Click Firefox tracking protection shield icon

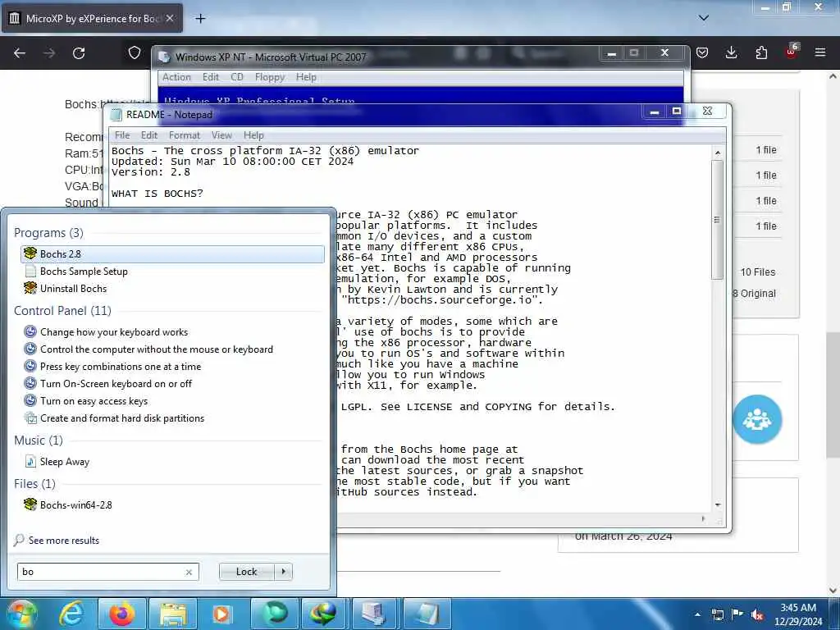tap(135, 52)
